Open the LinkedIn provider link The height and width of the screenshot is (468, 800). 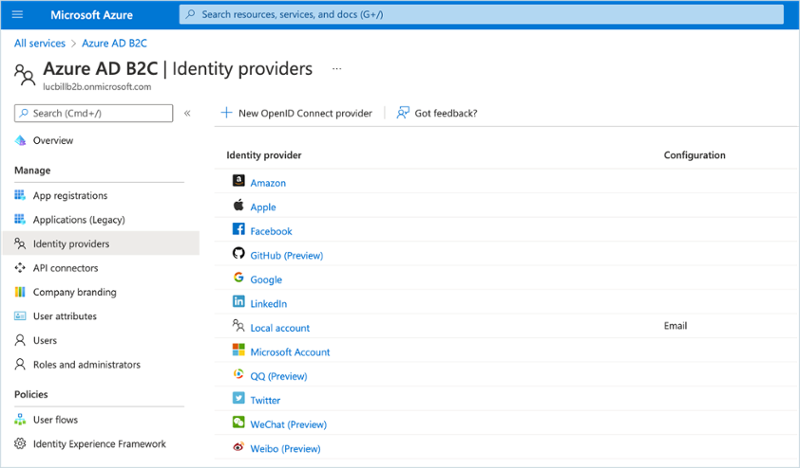(x=269, y=304)
